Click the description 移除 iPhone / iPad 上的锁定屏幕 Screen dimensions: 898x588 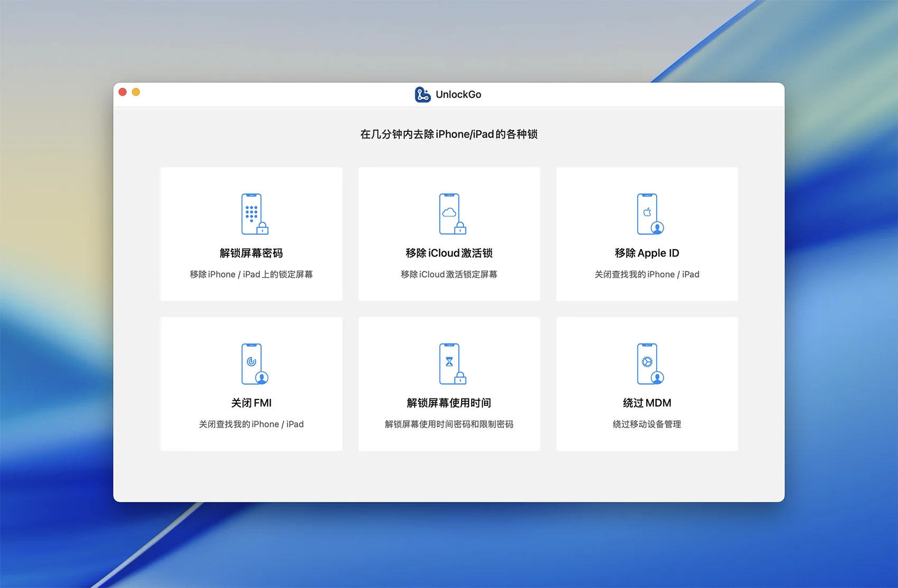(x=251, y=274)
